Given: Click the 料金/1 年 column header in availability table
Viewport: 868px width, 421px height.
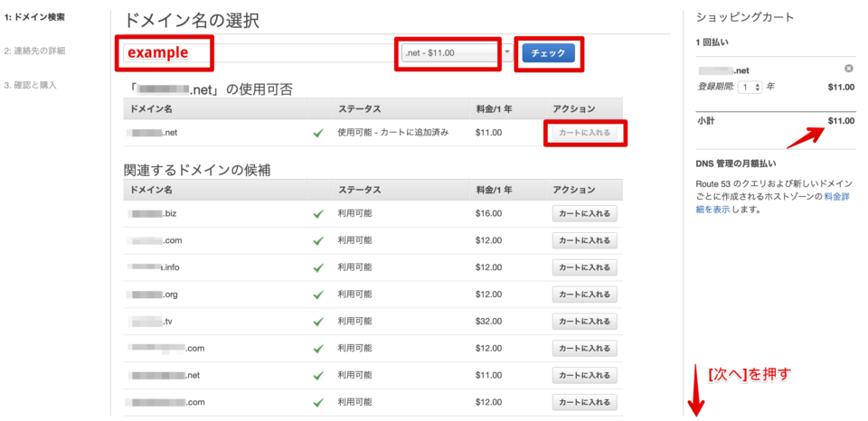Looking at the screenshot, I should pyautogui.click(x=494, y=108).
